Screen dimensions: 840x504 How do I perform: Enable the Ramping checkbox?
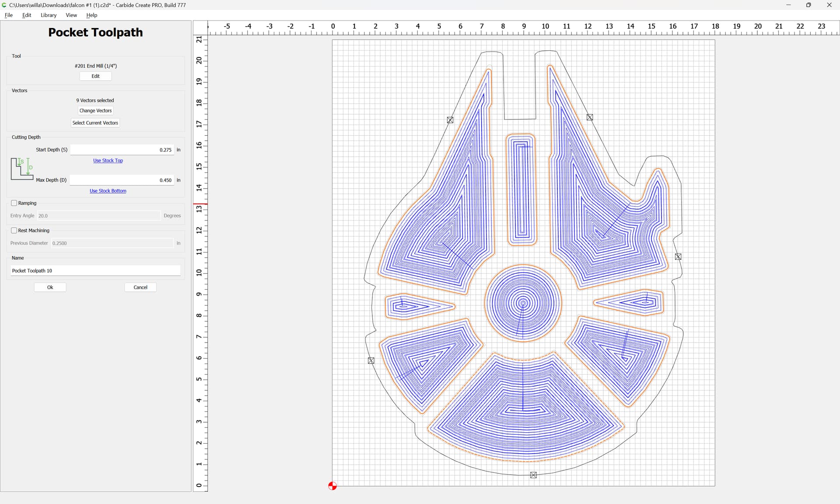click(x=14, y=203)
